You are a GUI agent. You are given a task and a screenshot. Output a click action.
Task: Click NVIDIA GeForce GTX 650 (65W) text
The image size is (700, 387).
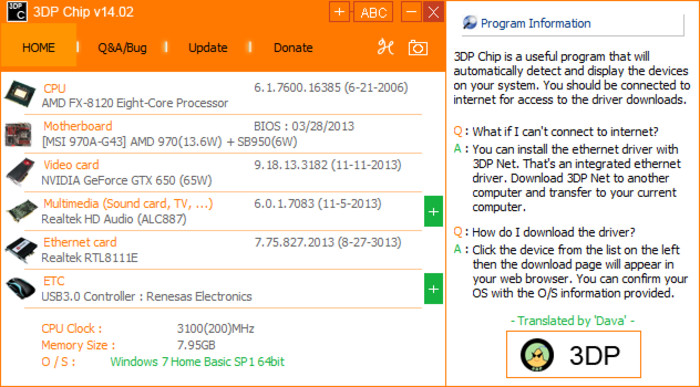[127, 180]
